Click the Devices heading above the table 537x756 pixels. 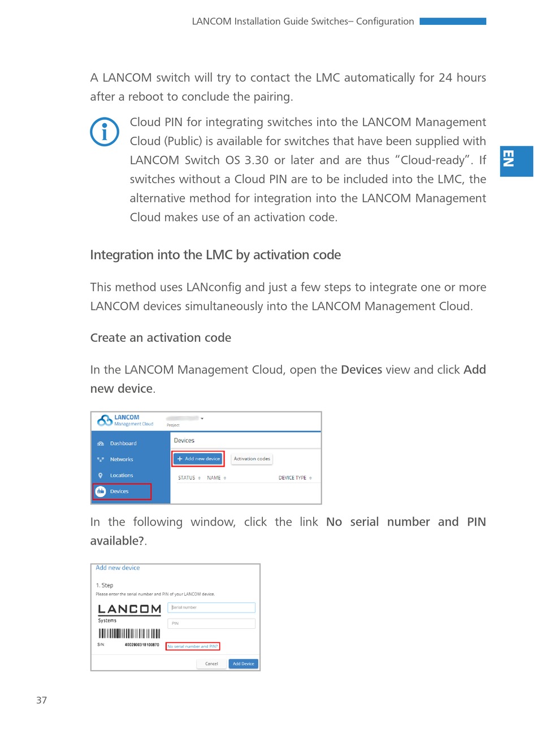(184, 440)
